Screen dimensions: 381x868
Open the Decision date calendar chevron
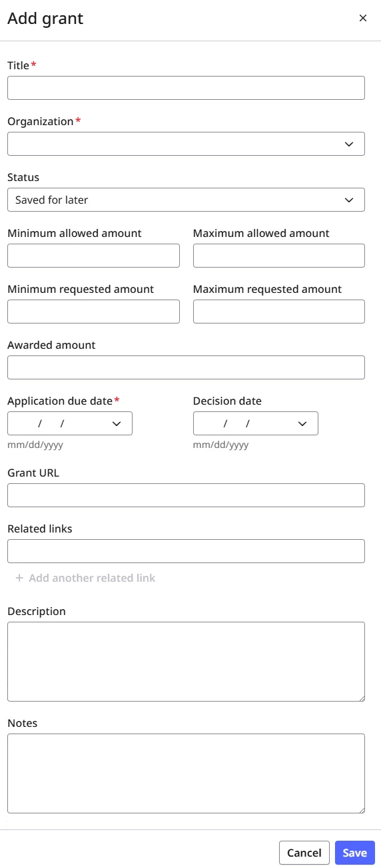pyautogui.click(x=302, y=423)
